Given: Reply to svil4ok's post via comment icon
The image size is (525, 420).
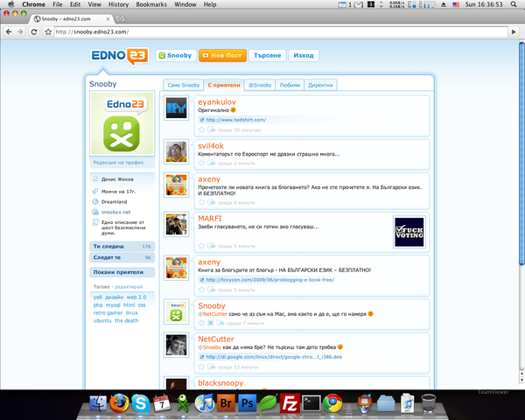Looking at the screenshot, I should [x=211, y=163].
